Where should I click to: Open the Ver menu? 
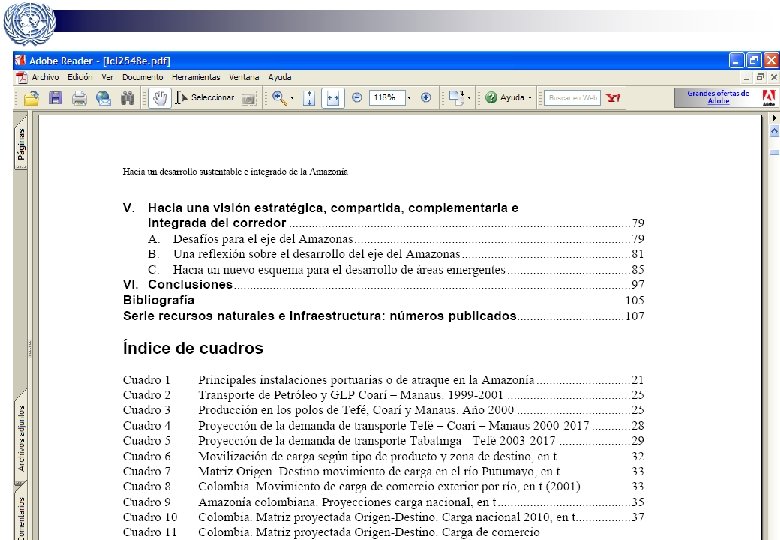click(107, 77)
